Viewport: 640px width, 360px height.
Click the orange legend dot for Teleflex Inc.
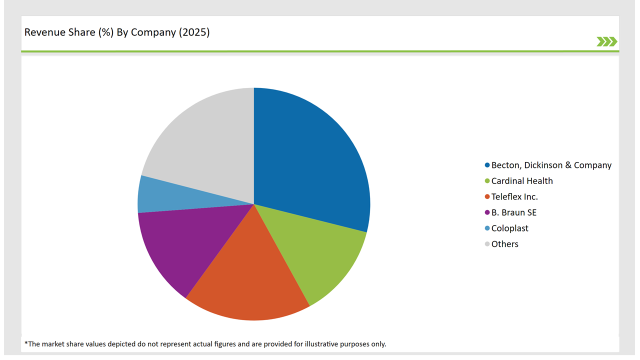click(x=487, y=197)
